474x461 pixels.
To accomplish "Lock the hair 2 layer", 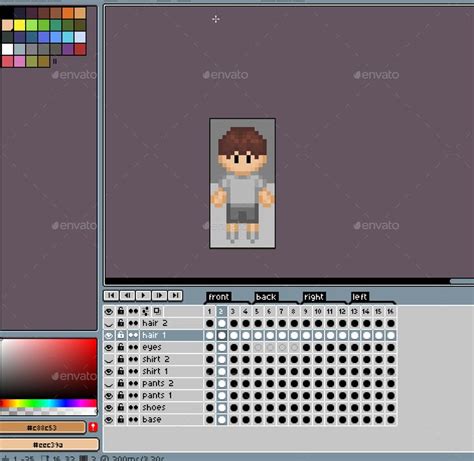I will (121, 323).
